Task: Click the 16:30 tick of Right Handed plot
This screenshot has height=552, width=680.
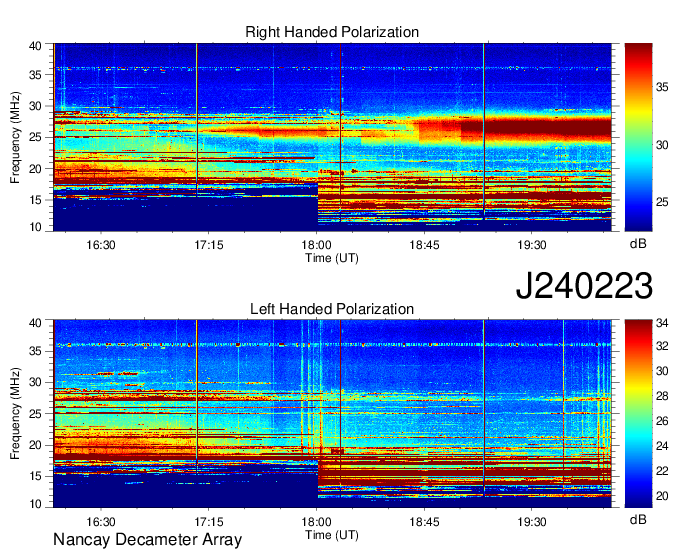Action: [x=101, y=245]
